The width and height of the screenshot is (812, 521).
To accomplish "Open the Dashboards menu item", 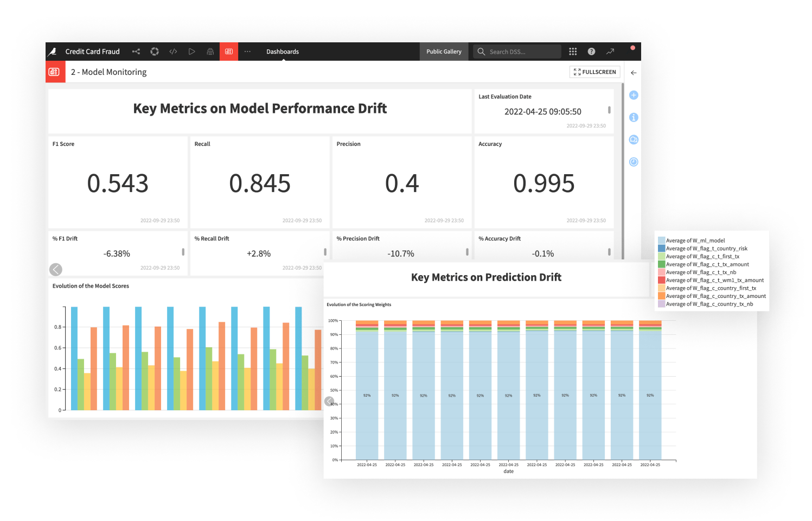I will pyautogui.click(x=283, y=52).
